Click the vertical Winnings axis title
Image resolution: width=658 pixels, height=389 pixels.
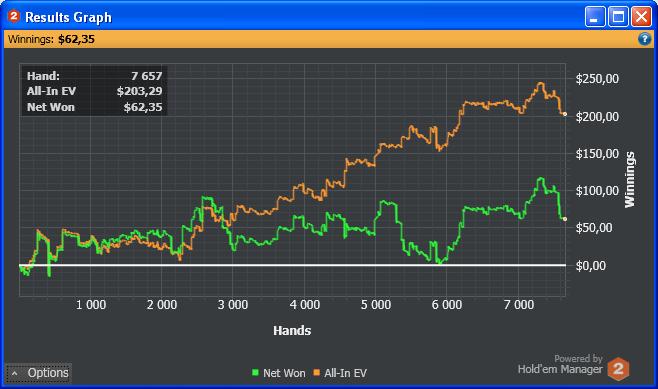(x=629, y=180)
